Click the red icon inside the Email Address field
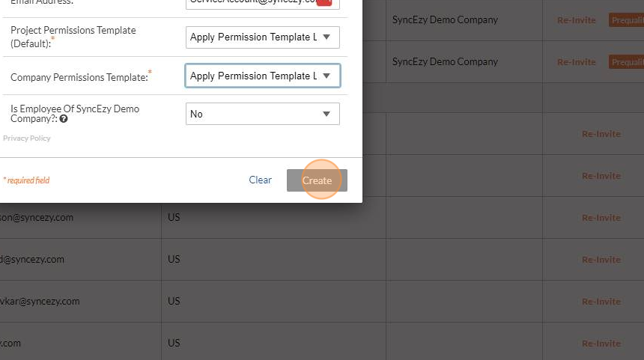 point(324,2)
